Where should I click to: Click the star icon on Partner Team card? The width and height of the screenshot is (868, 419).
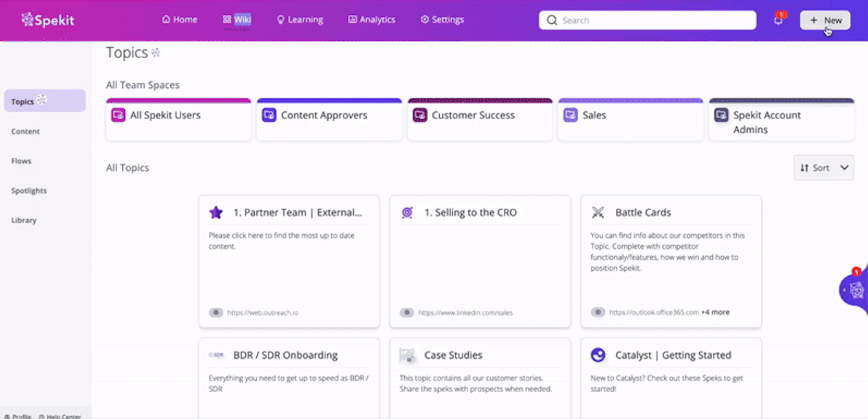point(216,212)
